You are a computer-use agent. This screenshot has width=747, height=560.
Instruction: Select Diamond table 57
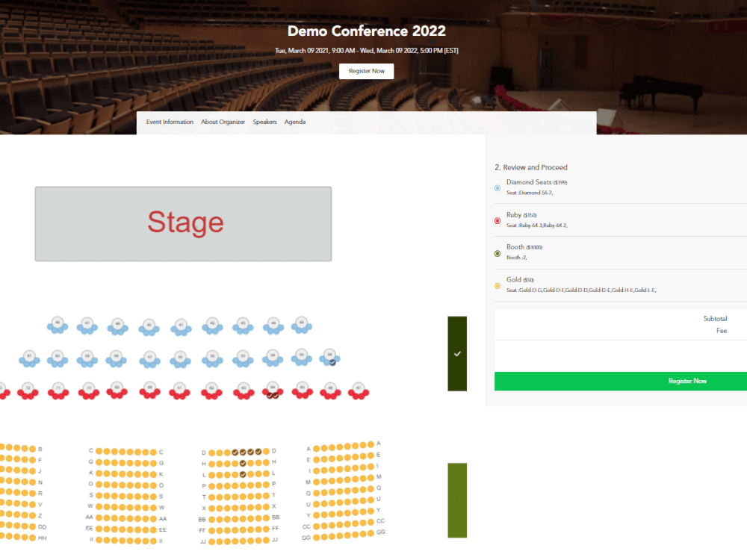pyautogui.click(x=150, y=360)
